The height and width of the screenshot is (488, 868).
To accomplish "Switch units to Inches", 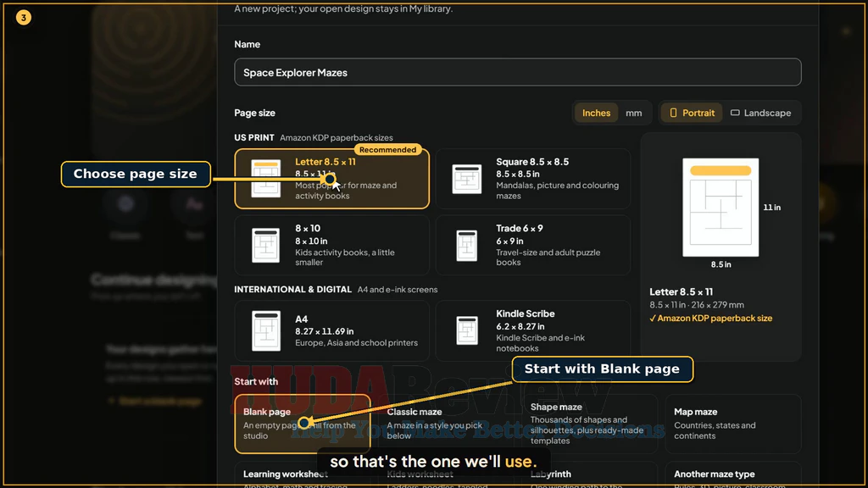I will (x=596, y=113).
